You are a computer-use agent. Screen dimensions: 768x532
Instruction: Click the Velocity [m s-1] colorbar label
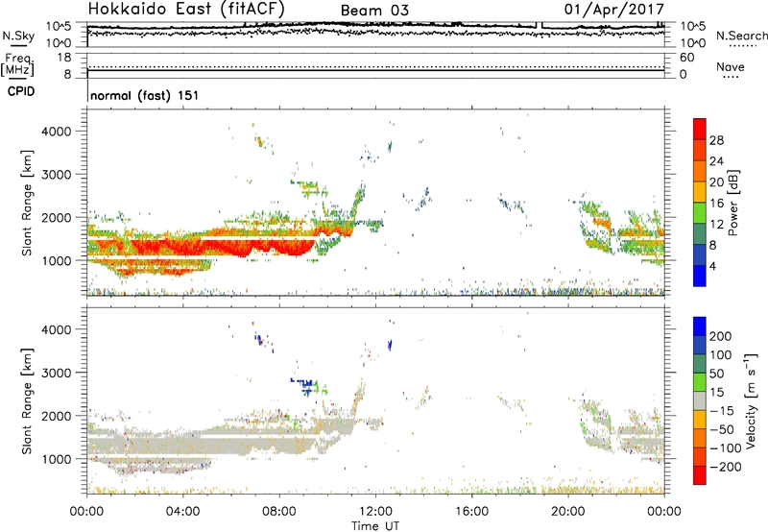tap(751, 400)
